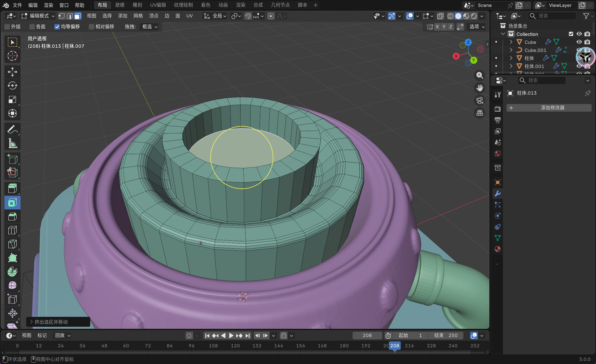Enable the 外插 checkbox

click(x=7, y=27)
